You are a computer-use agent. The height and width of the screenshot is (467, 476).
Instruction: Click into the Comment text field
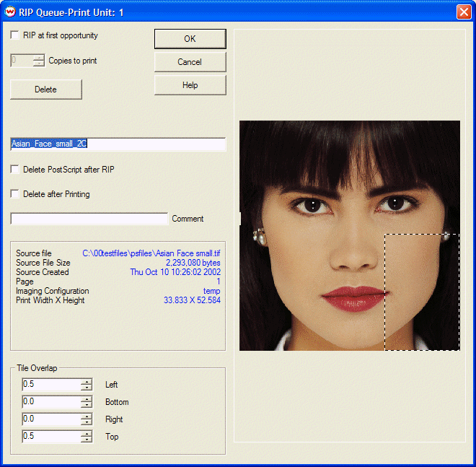click(x=89, y=219)
